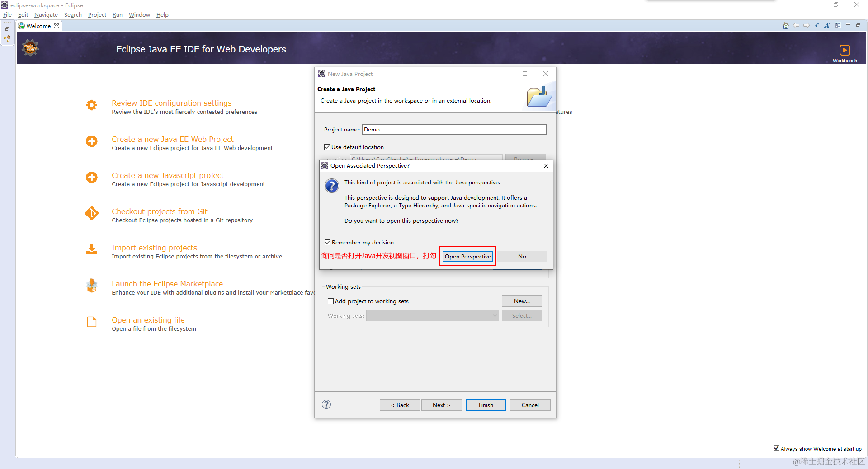Click the import download icon
Image resolution: width=868 pixels, height=469 pixels.
(92, 249)
